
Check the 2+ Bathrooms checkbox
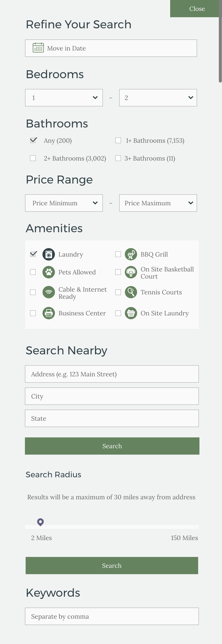(x=33, y=158)
